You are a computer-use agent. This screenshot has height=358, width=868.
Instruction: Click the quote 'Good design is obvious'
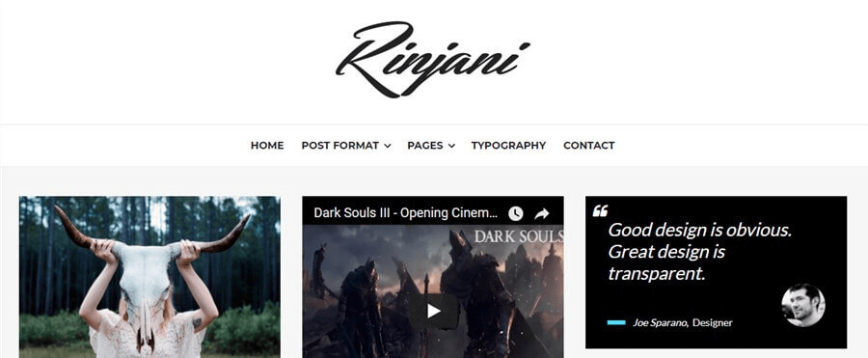click(x=700, y=252)
